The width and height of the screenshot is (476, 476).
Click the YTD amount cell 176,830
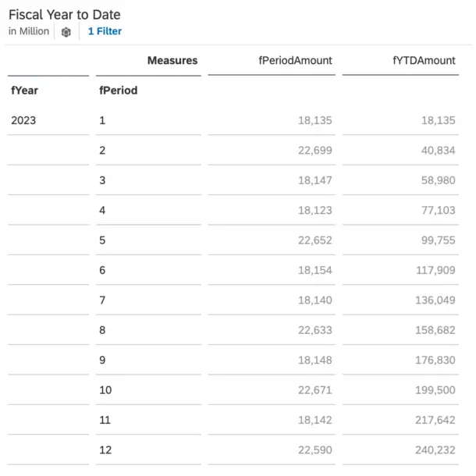(x=435, y=360)
